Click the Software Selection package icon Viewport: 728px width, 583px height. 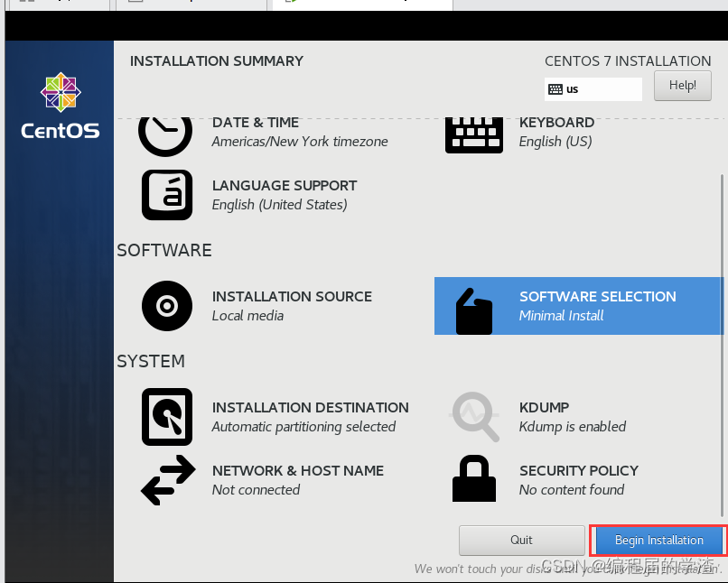[x=474, y=311]
